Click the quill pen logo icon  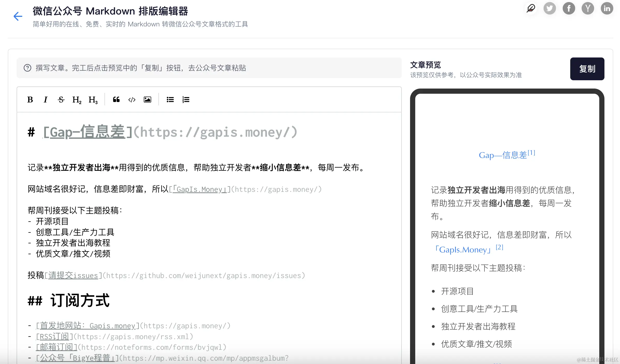coord(530,8)
